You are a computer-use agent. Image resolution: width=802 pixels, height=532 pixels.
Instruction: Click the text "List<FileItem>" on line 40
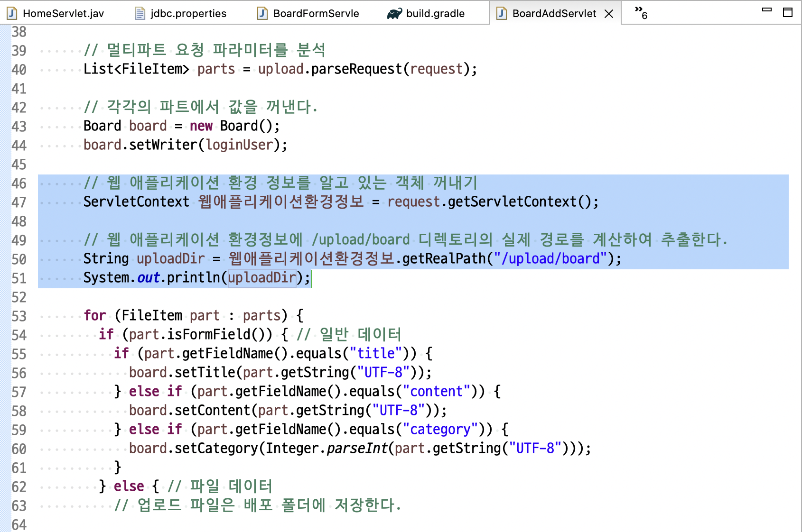click(136, 69)
